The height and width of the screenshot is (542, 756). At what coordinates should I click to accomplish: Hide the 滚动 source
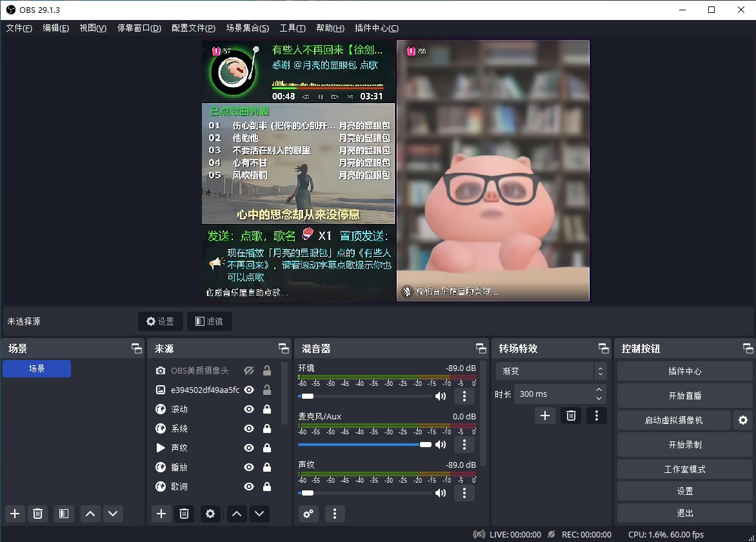tap(248, 409)
